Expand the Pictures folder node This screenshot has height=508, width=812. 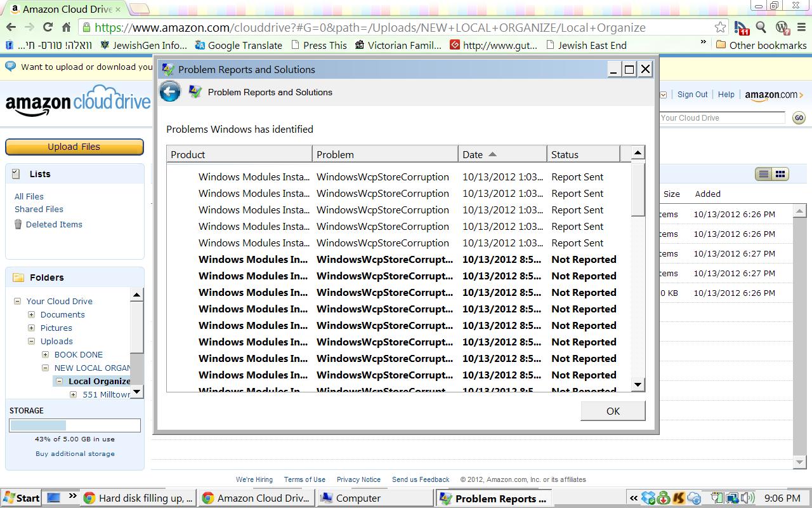32,328
